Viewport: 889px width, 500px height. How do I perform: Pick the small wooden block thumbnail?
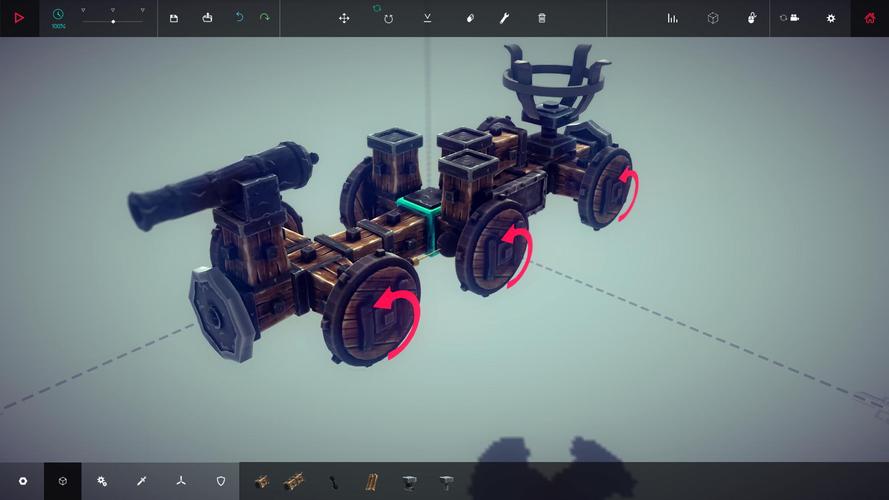(262, 481)
